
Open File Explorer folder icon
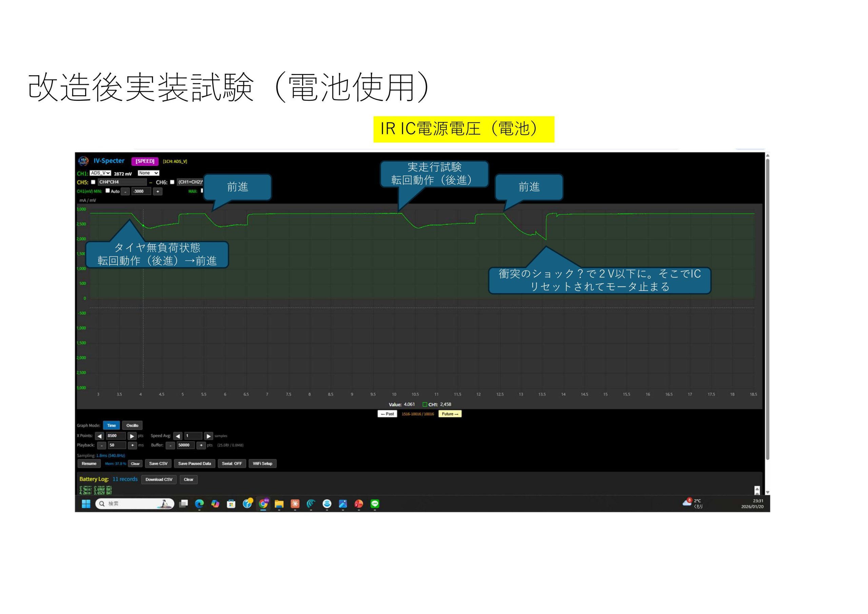[279, 503]
